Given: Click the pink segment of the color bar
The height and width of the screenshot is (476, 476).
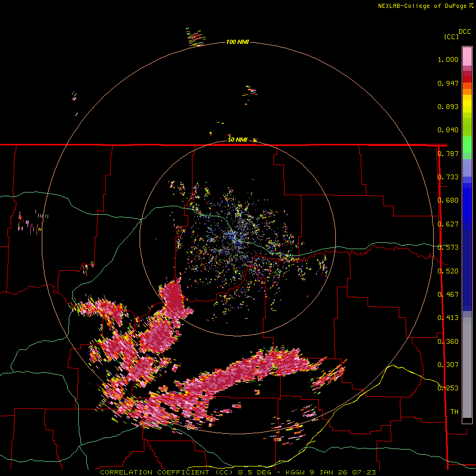Looking at the screenshot, I should coord(467,57).
